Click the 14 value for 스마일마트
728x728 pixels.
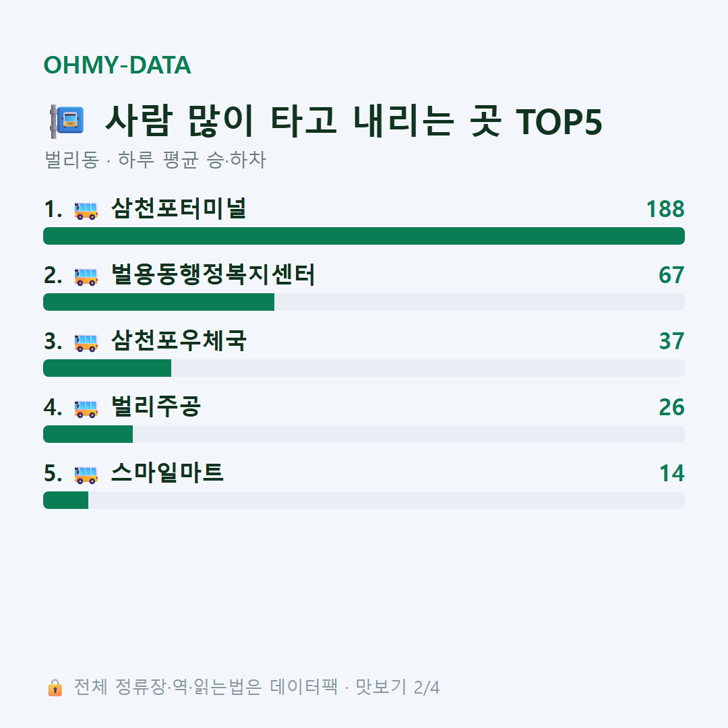pos(672,473)
